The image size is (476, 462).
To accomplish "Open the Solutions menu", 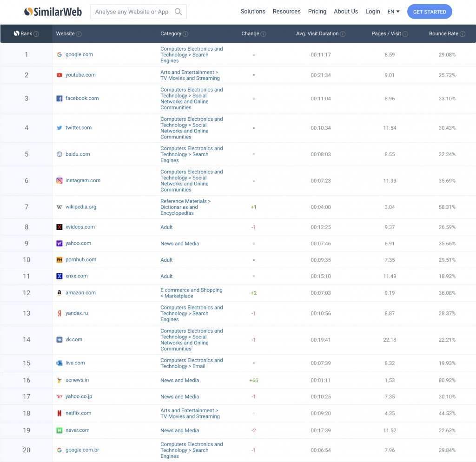I will coord(253,12).
